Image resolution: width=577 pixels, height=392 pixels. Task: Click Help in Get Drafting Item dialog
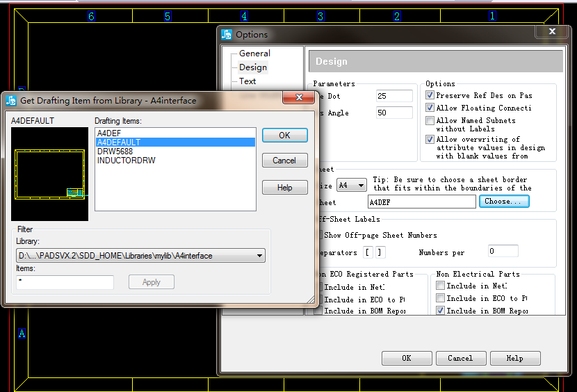285,188
